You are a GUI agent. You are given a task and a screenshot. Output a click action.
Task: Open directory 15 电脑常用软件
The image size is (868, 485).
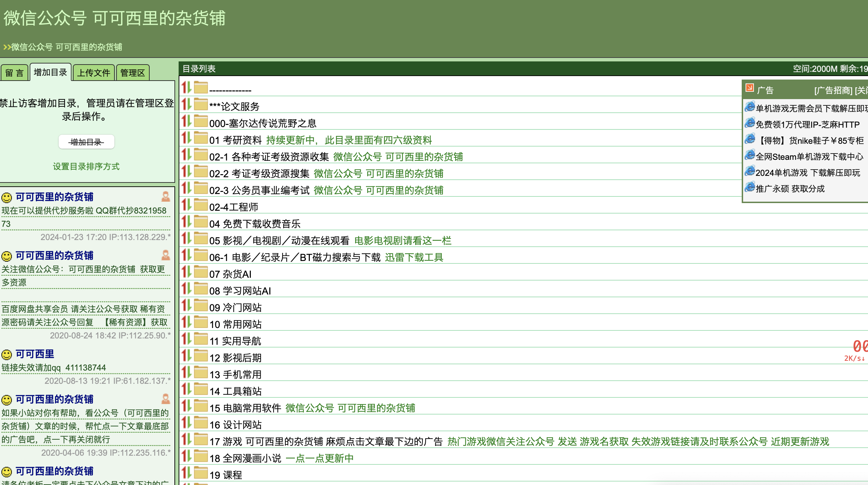(x=245, y=408)
